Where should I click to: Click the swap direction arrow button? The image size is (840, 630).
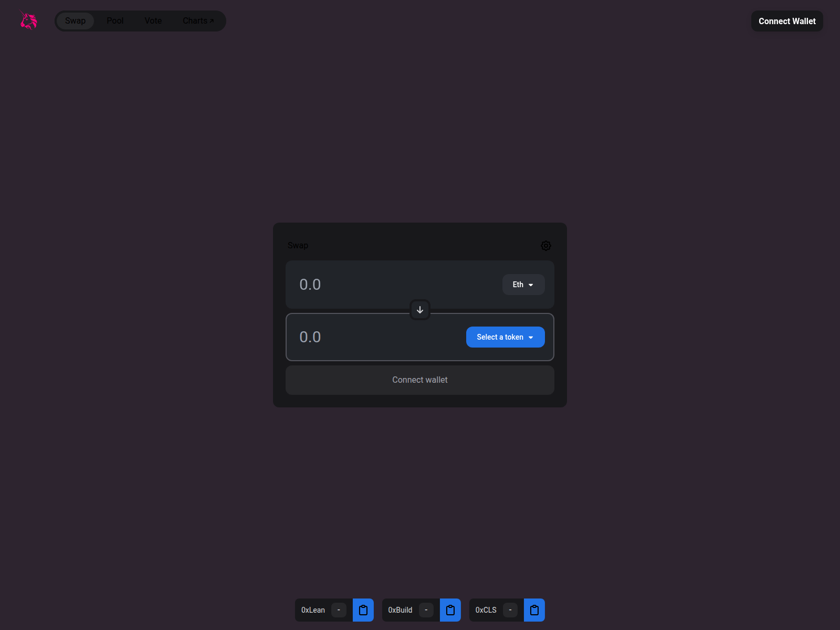[x=420, y=310]
